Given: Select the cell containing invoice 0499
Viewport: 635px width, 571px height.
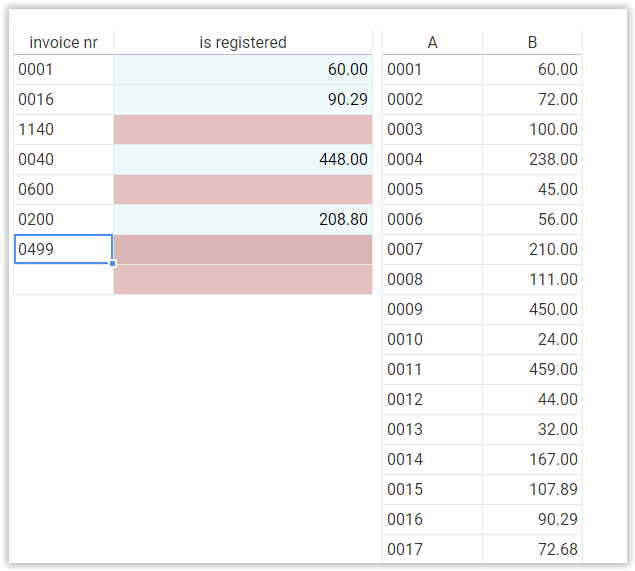Looking at the screenshot, I should 63,249.
